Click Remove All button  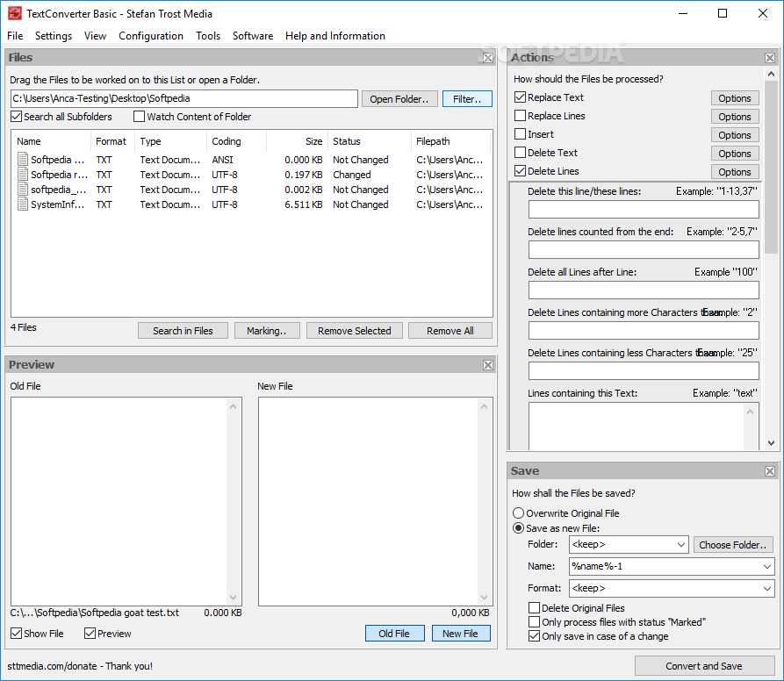[x=450, y=331]
